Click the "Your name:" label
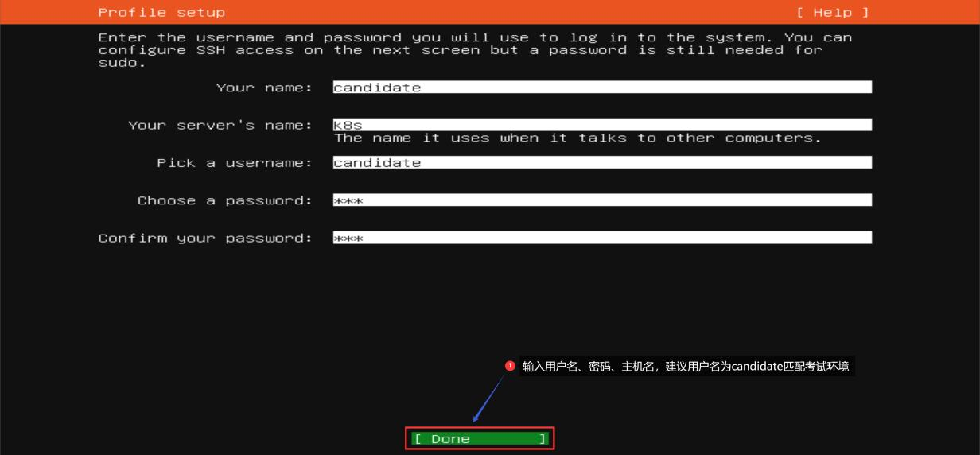Screen dimensions: 980x455 tap(265, 87)
